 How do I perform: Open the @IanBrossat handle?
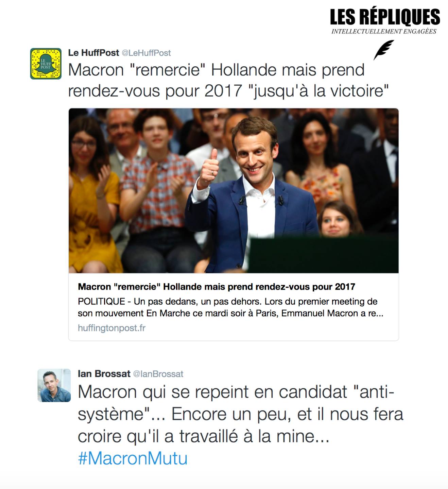pyautogui.click(x=158, y=374)
